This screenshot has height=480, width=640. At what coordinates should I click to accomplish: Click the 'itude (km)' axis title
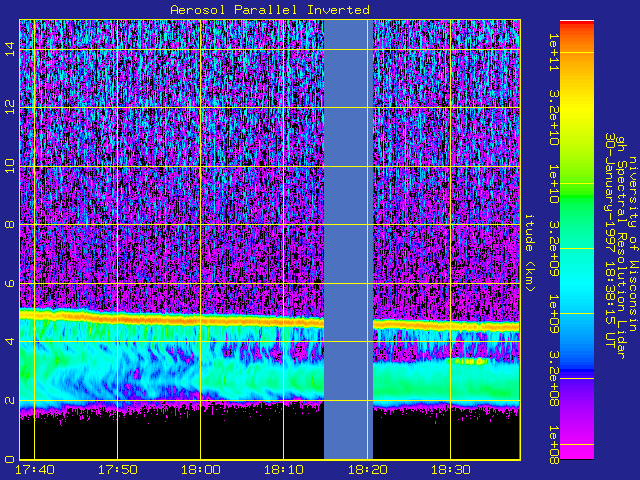(529, 253)
